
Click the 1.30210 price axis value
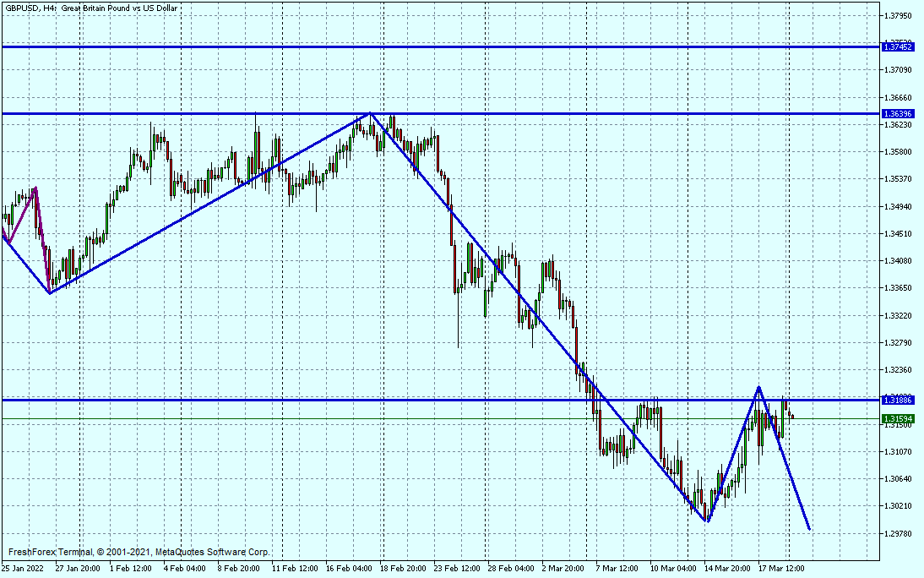pyautogui.click(x=898, y=506)
